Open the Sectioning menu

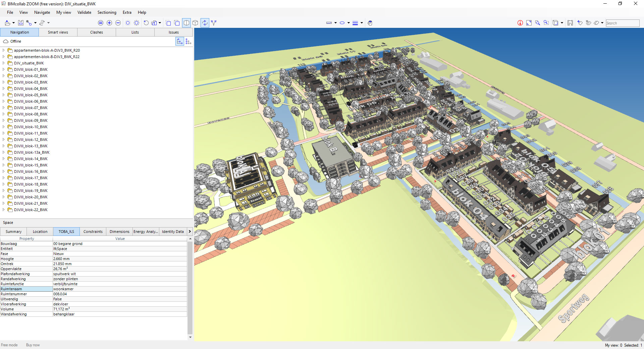(x=107, y=12)
